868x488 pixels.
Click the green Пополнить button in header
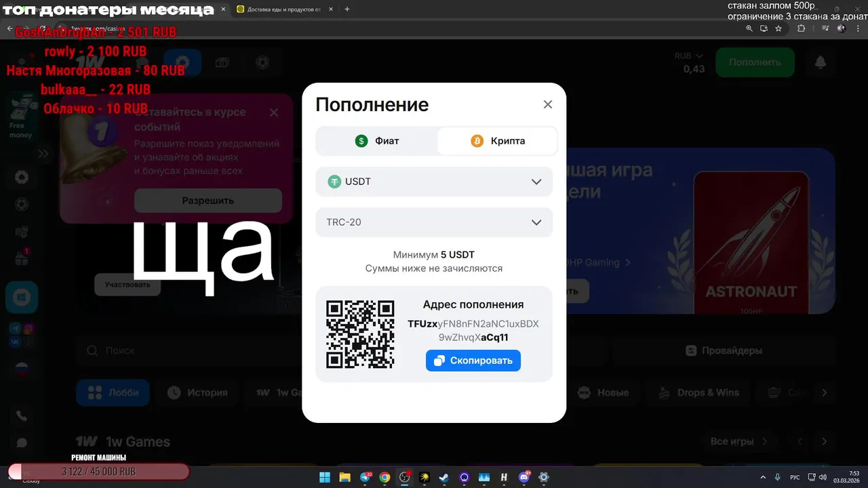(755, 62)
